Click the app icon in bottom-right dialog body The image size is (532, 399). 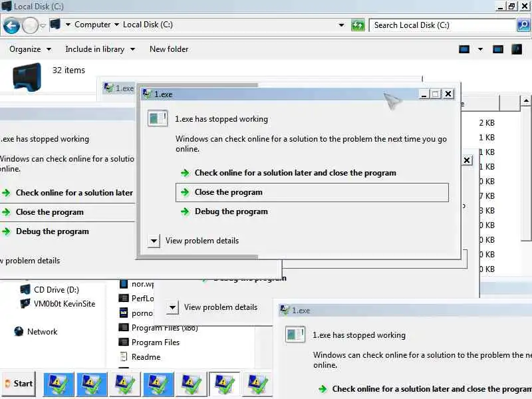point(295,334)
